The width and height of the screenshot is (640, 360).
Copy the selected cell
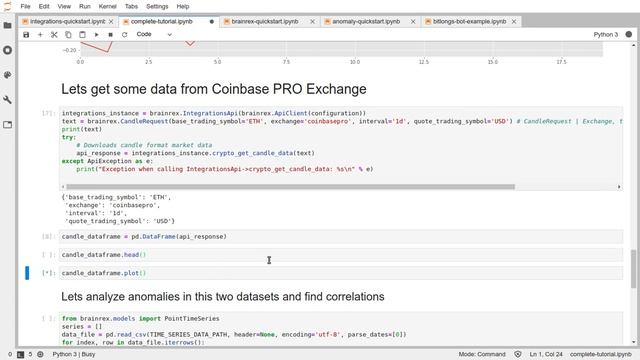click(68, 35)
